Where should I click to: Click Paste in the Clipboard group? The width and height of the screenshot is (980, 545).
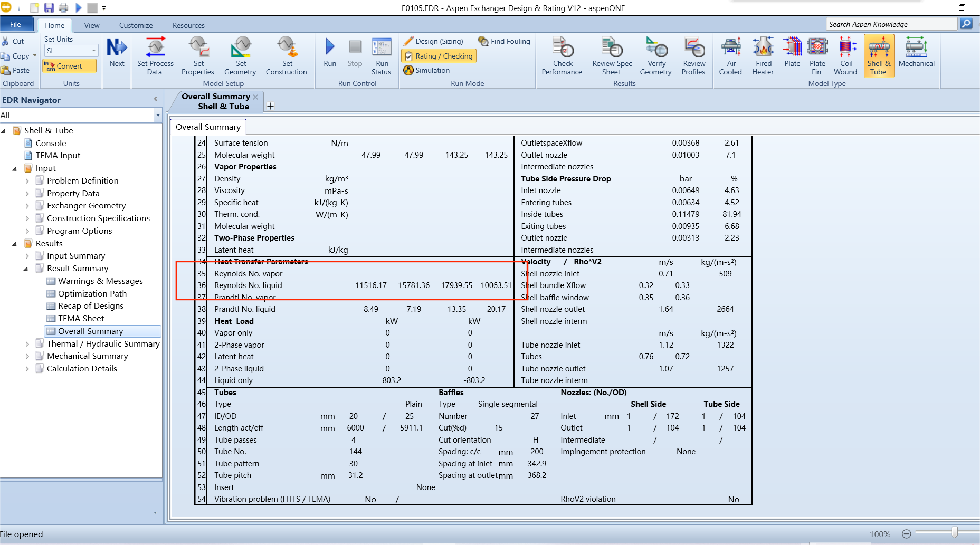15,70
